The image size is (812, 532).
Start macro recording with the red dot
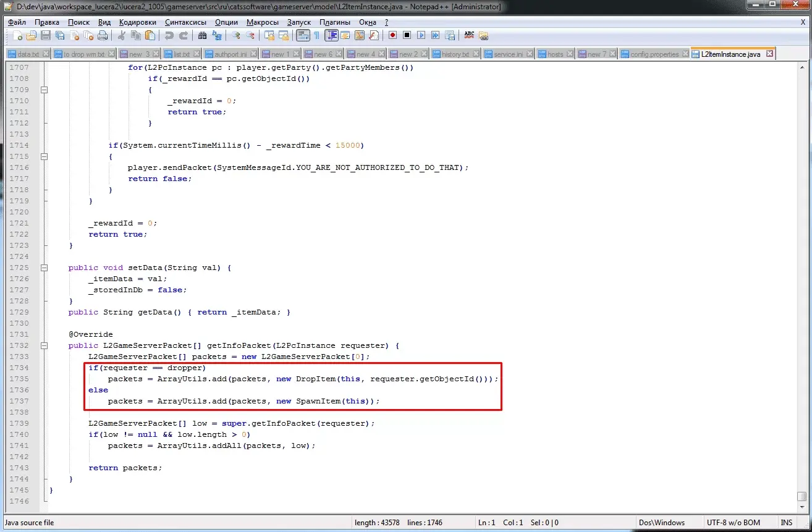pyautogui.click(x=393, y=35)
